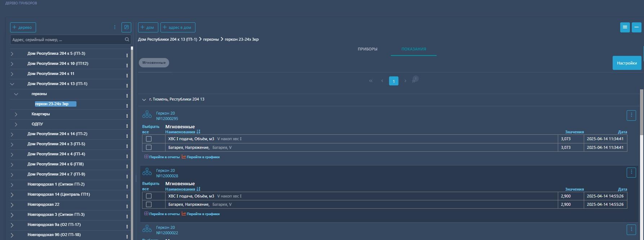
Task: Select the ПОКАЗАНИЯ tab
Action: coord(414,49)
